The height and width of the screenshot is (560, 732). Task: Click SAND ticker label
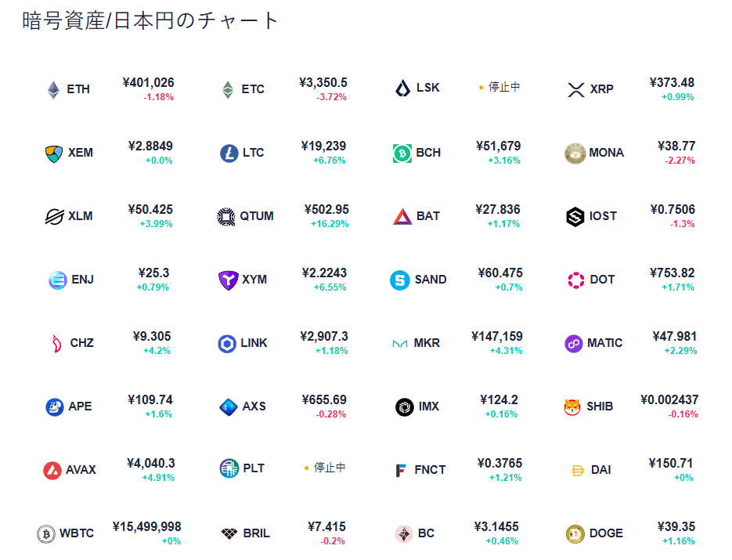click(431, 280)
